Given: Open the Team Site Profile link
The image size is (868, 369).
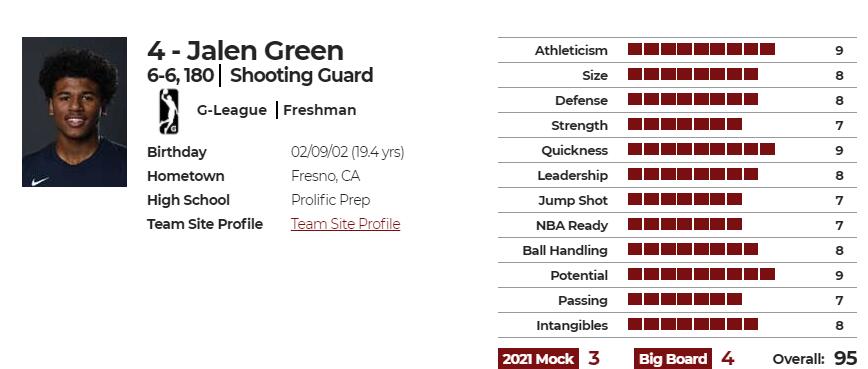Looking at the screenshot, I should pos(345,224).
